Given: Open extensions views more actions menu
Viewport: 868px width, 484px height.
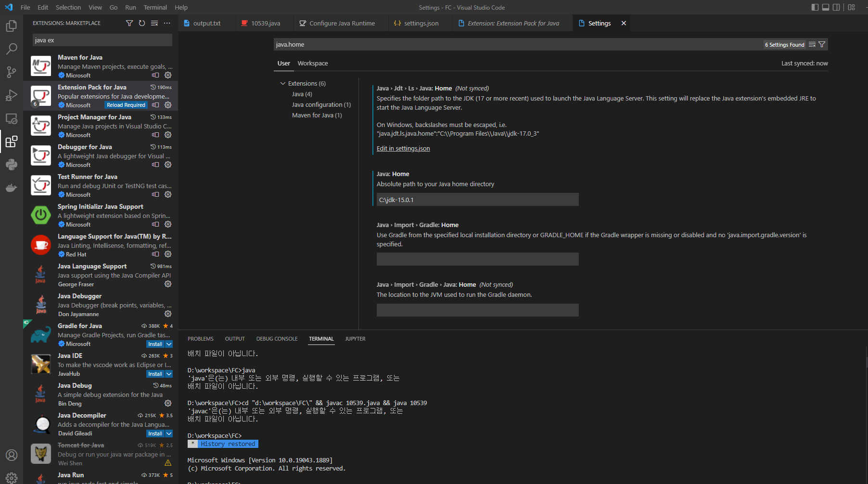Looking at the screenshot, I should click(x=167, y=23).
